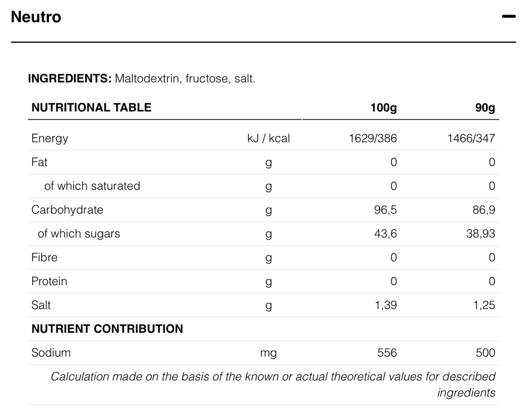Click the NUTRITIONAL TABLE header
521x420 pixels.
(x=91, y=107)
